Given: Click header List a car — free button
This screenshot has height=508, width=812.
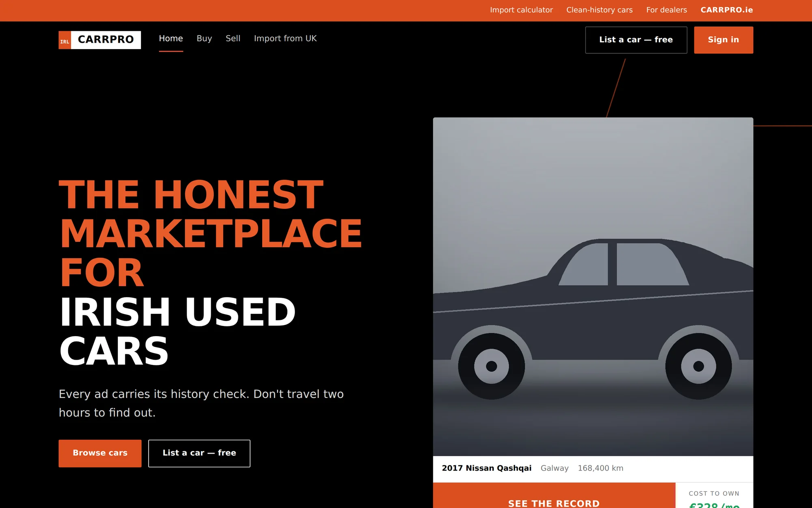Looking at the screenshot, I should pyautogui.click(x=636, y=40).
